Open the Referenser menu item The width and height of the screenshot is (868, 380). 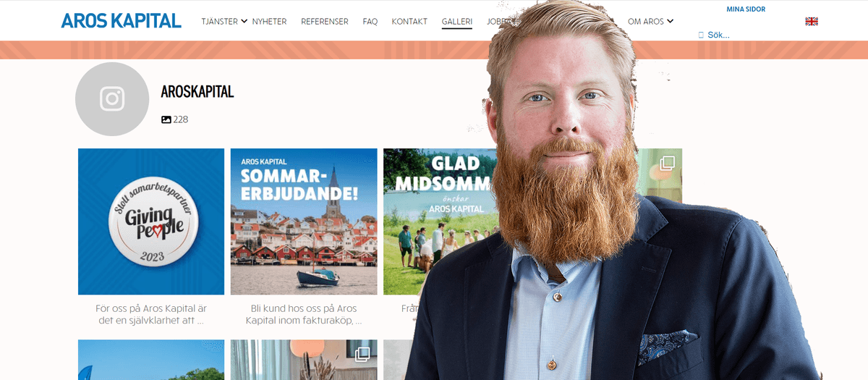click(325, 22)
